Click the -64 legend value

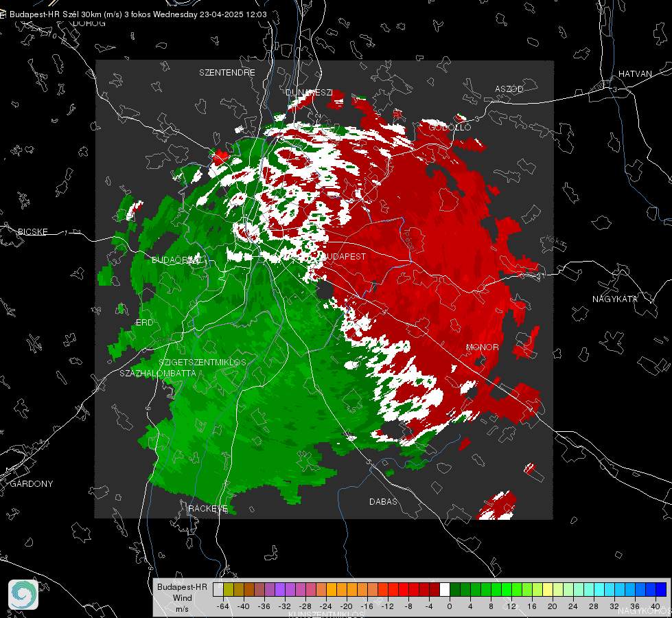[223, 606]
